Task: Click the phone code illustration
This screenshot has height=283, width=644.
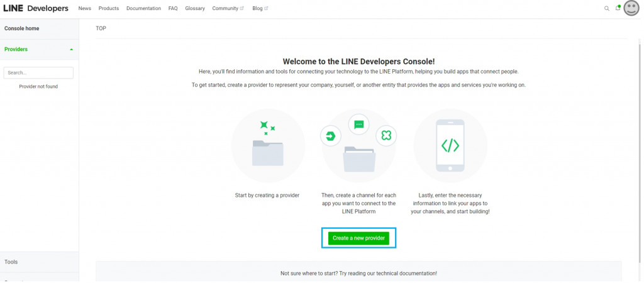Action: 450,145
